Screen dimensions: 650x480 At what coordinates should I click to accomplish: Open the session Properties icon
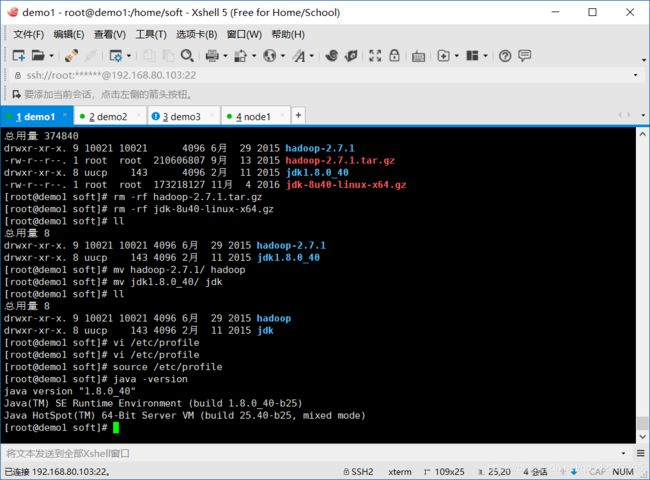116,56
